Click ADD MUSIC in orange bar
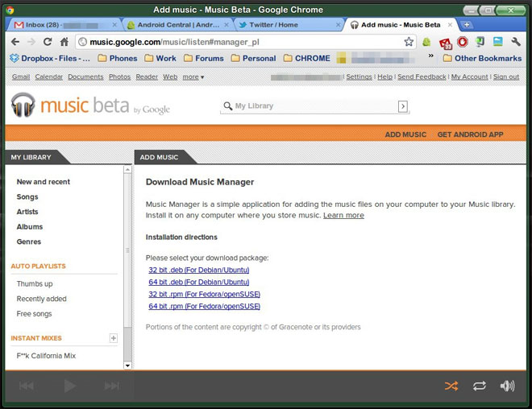532x409 pixels. tap(405, 134)
